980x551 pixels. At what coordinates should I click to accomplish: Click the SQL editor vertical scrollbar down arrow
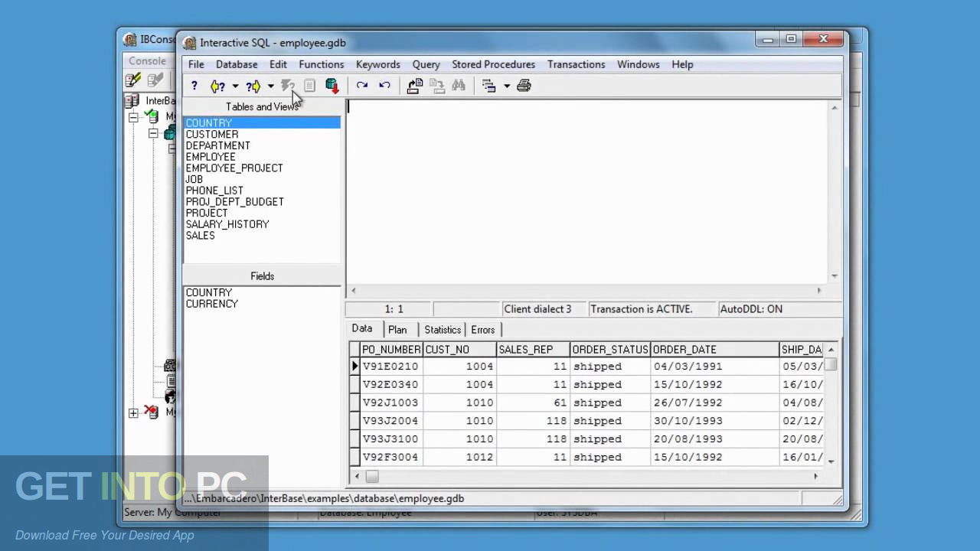[x=835, y=276]
